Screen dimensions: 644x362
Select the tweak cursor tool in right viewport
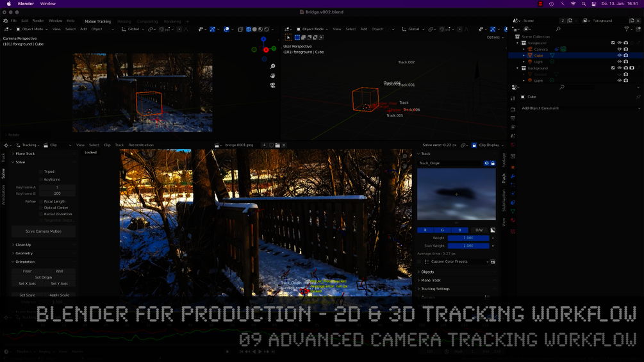click(x=288, y=37)
